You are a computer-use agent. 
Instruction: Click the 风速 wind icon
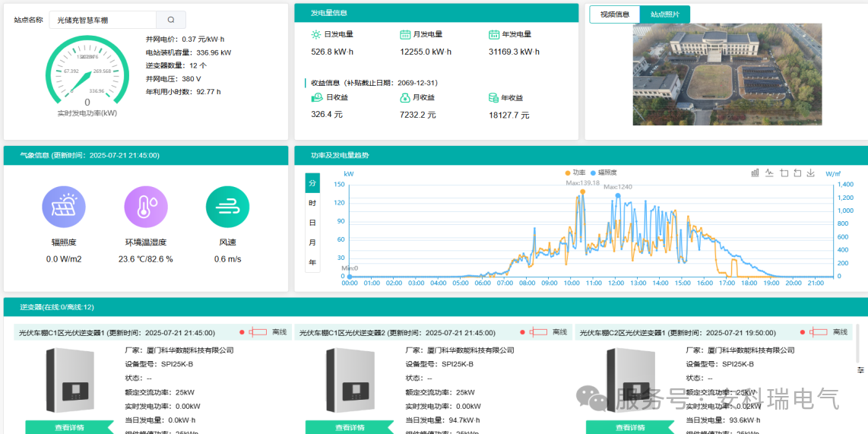click(x=227, y=207)
